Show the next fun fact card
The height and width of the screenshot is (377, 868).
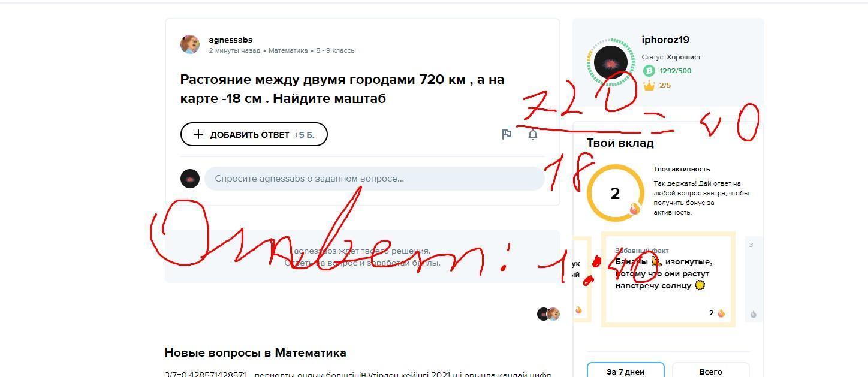click(753, 280)
